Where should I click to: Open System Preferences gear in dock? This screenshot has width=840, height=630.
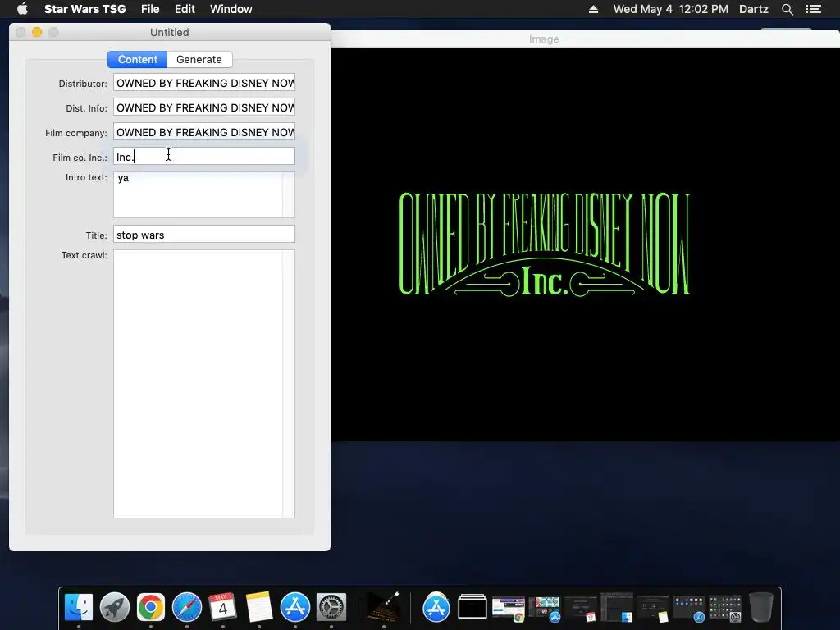331,608
